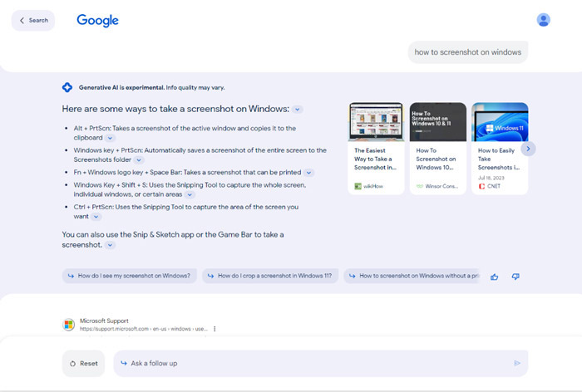Ask 'How do I crop a screenshot in Windows 11?'
This screenshot has width=582, height=392.
pyautogui.click(x=270, y=276)
